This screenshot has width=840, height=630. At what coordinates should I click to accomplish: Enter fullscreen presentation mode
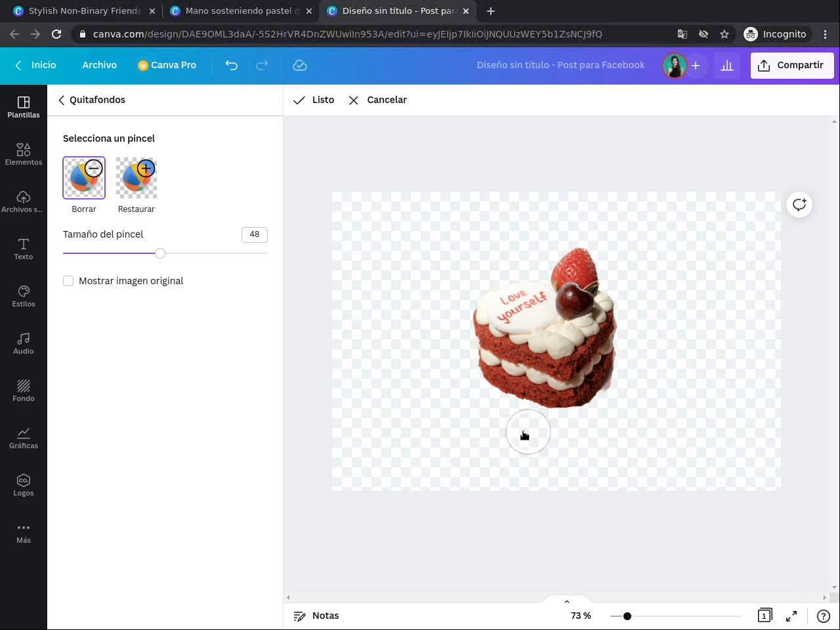pyautogui.click(x=791, y=616)
